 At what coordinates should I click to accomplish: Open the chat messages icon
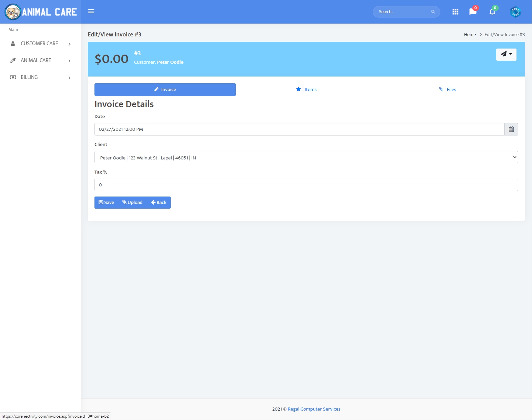coord(473,12)
